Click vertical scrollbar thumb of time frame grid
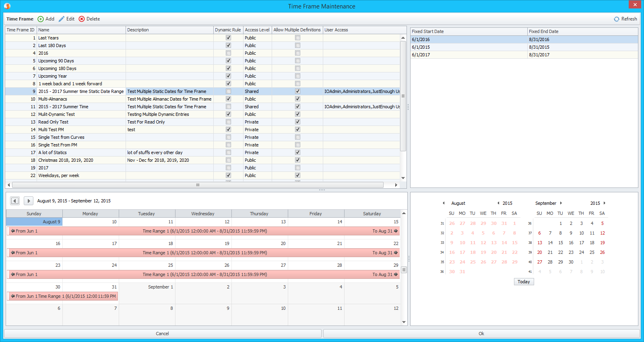 click(x=403, y=96)
